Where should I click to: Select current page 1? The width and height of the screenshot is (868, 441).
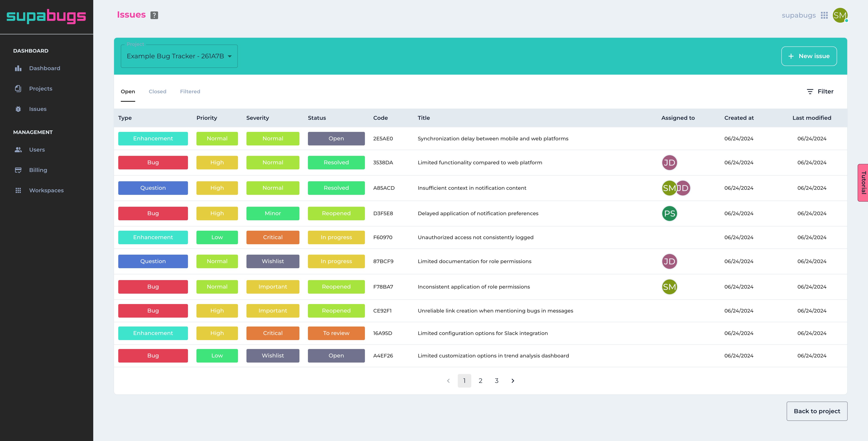click(x=464, y=381)
